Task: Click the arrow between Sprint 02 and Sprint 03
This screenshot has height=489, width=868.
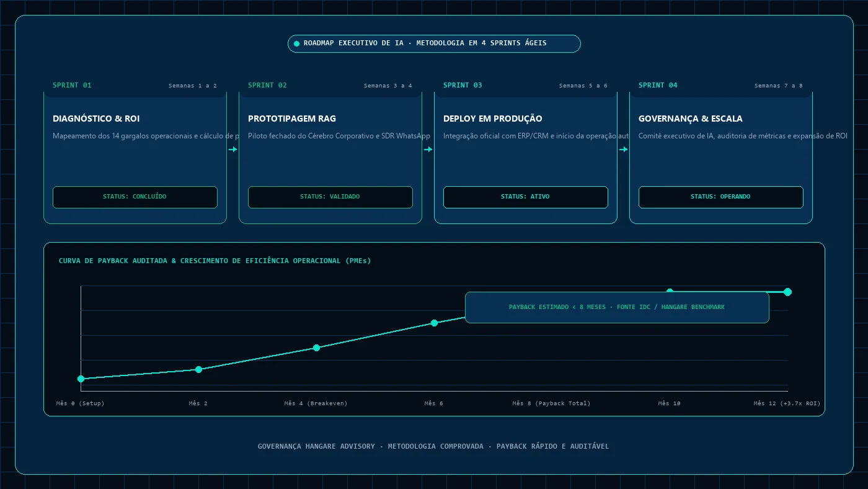Action: coord(428,150)
